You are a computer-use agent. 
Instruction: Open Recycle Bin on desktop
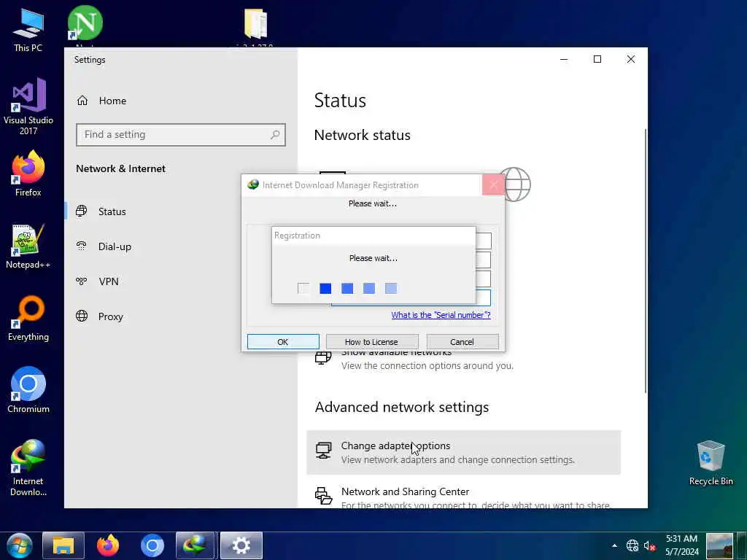(x=711, y=463)
